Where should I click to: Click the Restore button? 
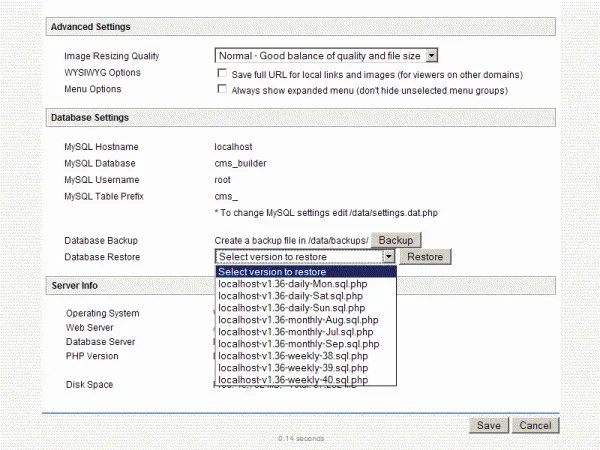point(425,257)
